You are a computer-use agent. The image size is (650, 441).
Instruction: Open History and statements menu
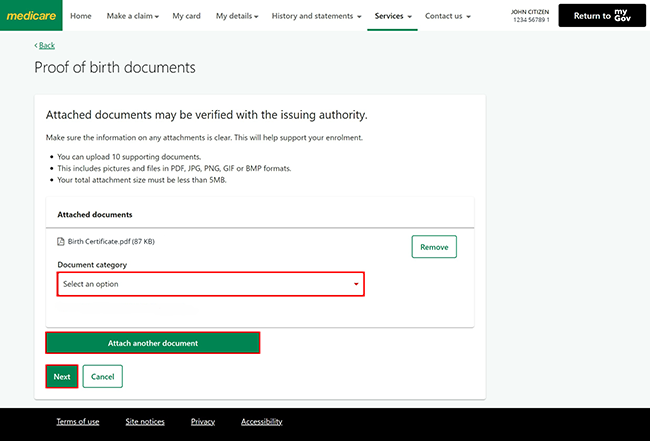pos(317,16)
